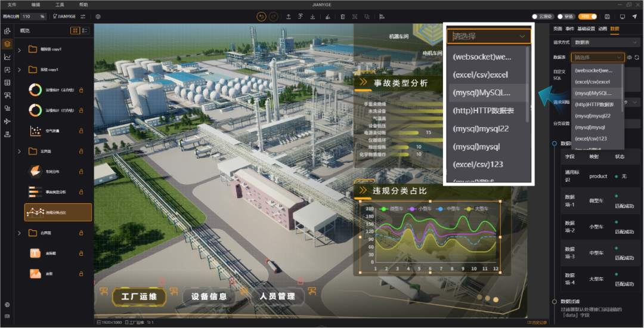Choose (mysql)mysql22 in right panel dropdown list

[x=597, y=116]
